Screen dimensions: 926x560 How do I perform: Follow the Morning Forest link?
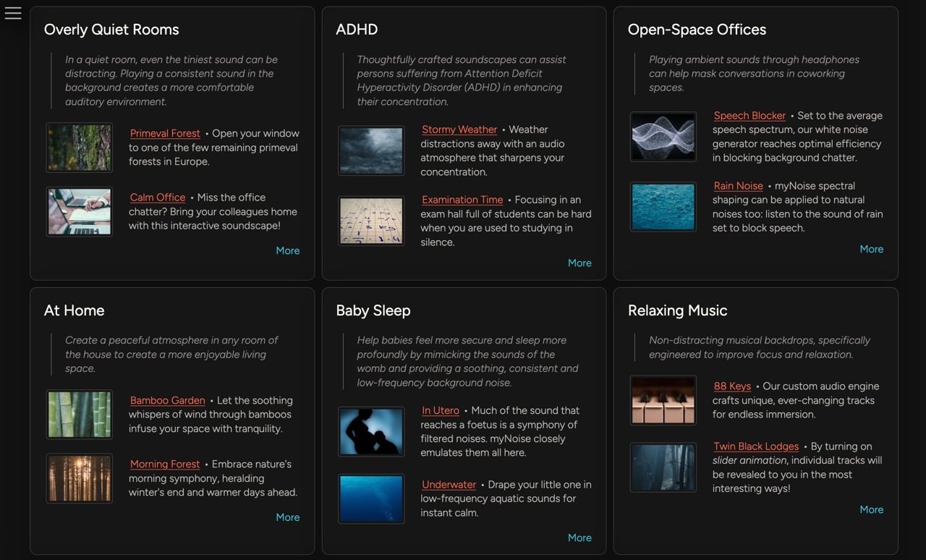(x=165, y=464)
